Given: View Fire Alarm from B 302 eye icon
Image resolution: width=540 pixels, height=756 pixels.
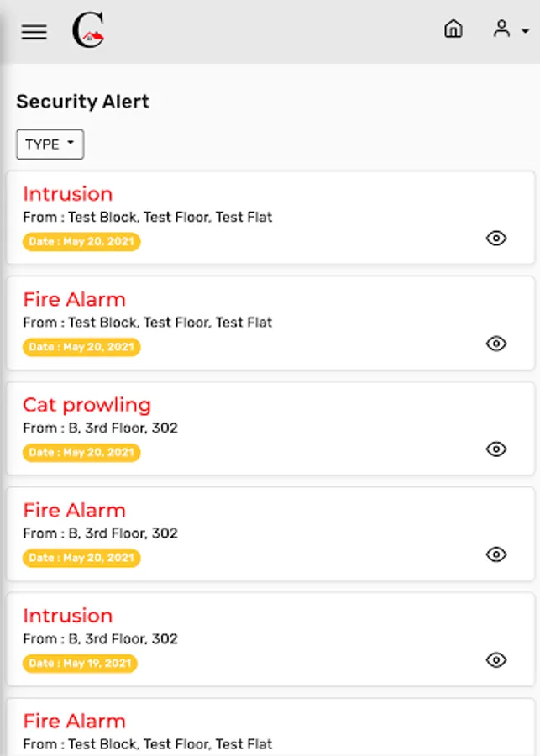Looking at the screenshot, I should [x=496, y=554].
